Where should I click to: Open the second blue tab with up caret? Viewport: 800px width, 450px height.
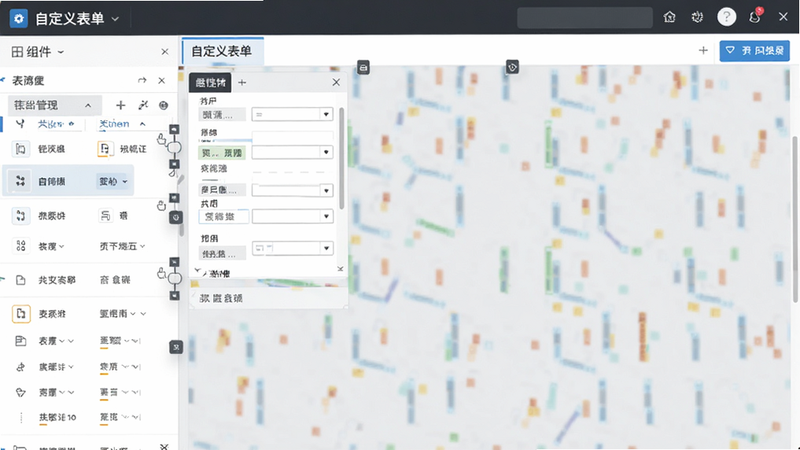pos(122,124)
